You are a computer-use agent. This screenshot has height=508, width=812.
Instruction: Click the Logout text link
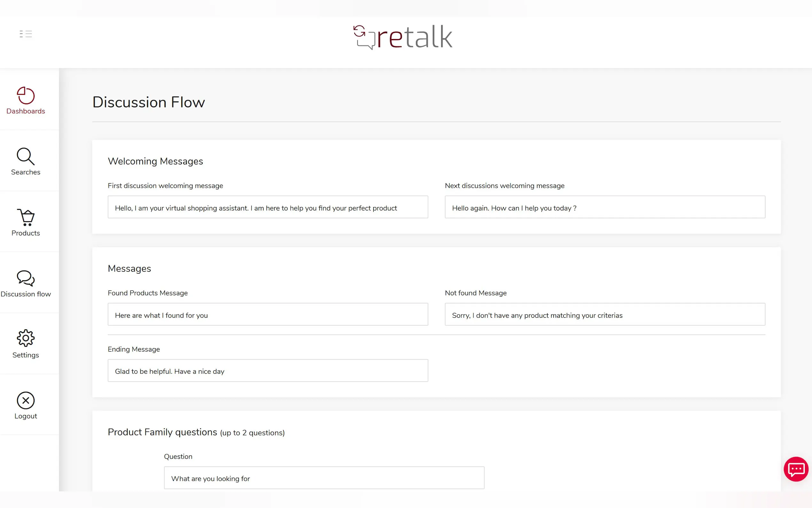coord(26,416)
